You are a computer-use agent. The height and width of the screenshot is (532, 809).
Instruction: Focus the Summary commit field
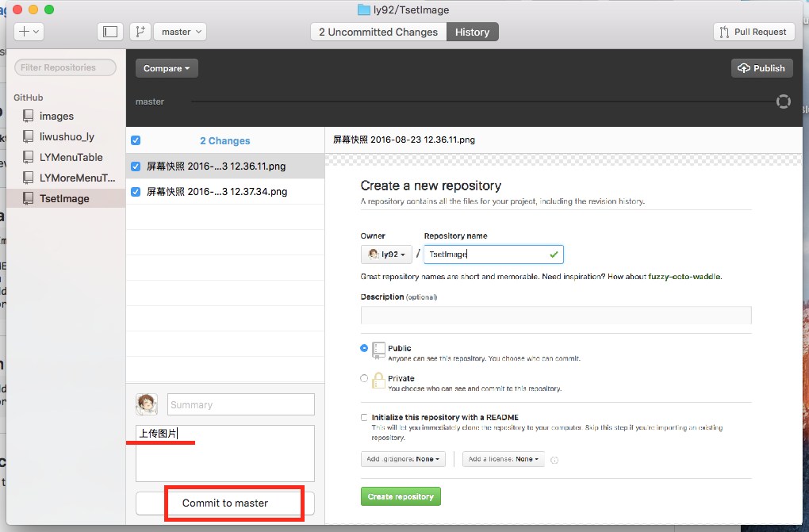pyautogui.click(x=241, y=404)
